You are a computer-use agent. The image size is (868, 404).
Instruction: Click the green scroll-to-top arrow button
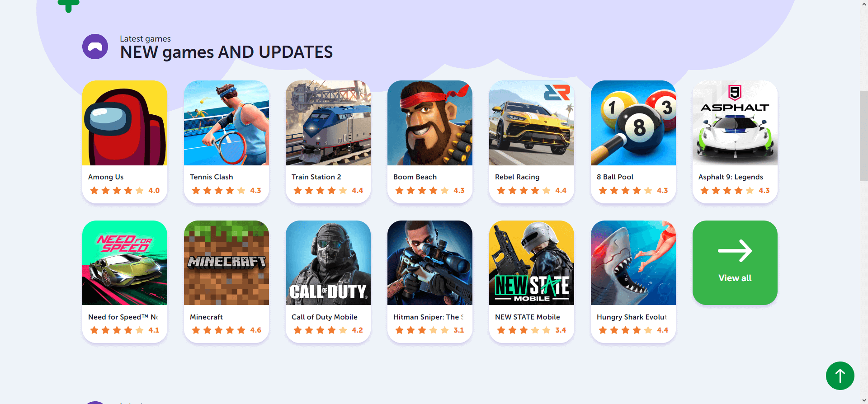840,376
